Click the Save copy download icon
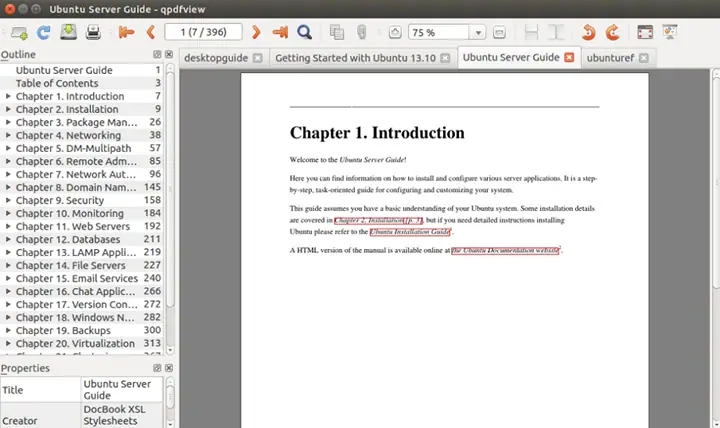This screenshot has width=720, height=428. click(68, 32)
